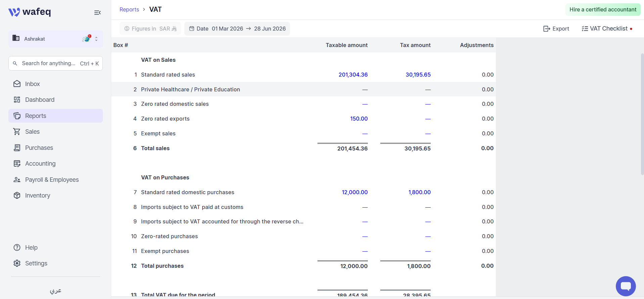Open the Inventory box icon
The height and width of the screenshot is (299, 644).
(17, 195)
